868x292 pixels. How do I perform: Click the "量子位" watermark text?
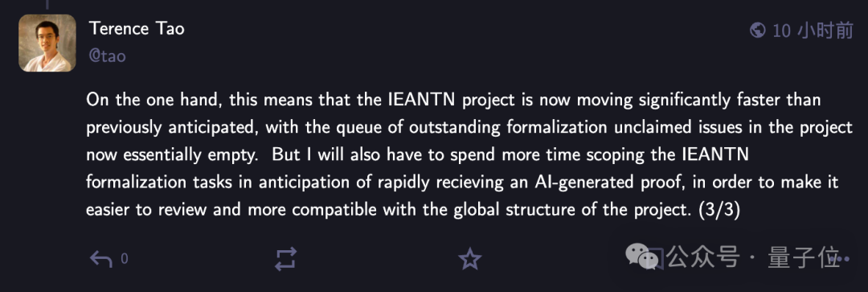(x=804, y=257)
